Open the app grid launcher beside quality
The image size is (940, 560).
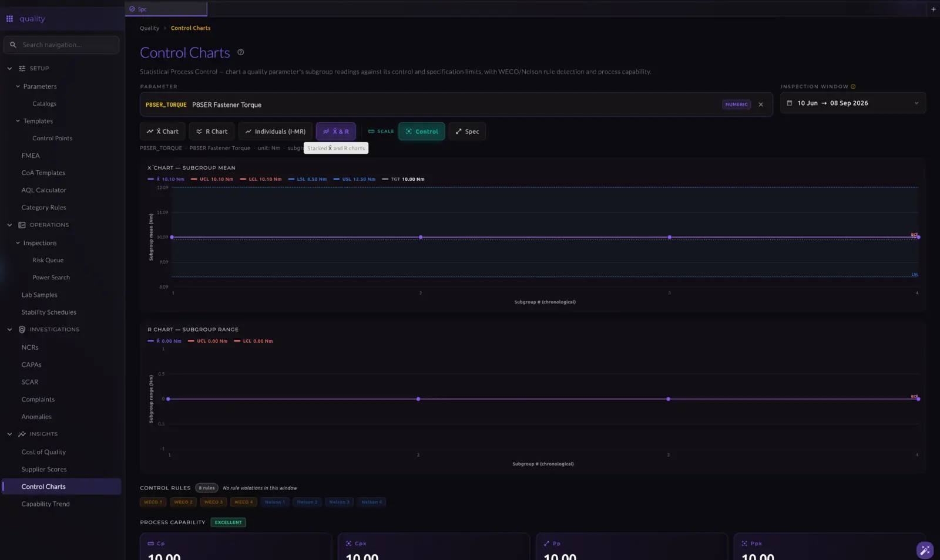pos(9,19)
